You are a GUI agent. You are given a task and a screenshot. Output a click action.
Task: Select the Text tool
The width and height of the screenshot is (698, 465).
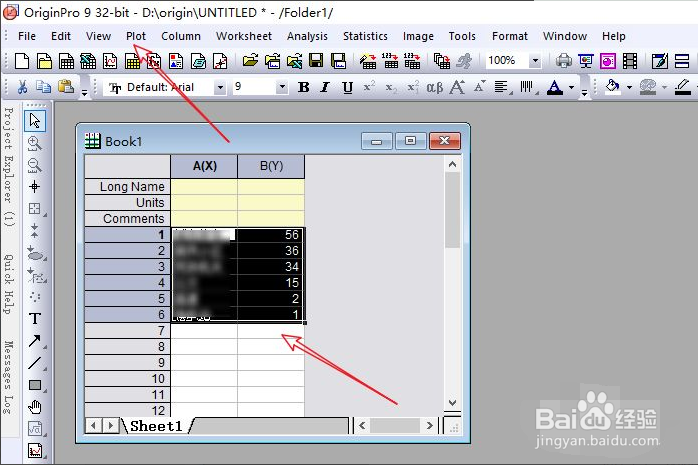(x=35, y=319)
